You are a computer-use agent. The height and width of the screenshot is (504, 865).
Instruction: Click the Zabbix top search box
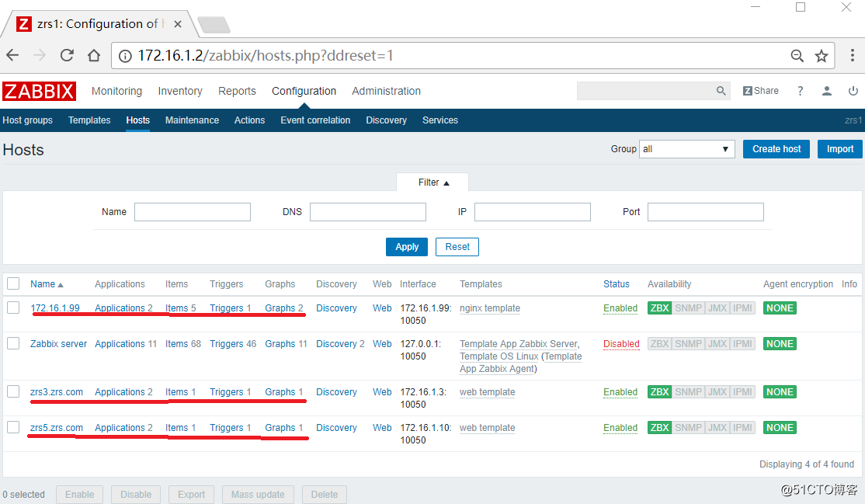(645, 91)
